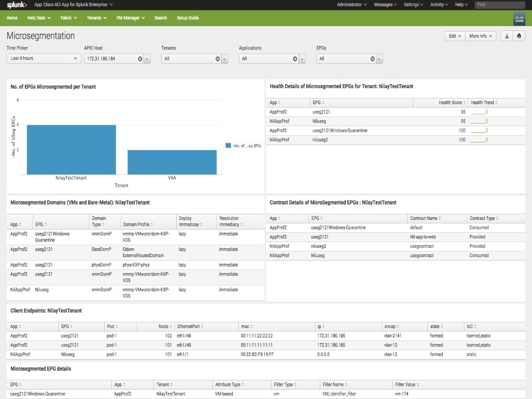Toggle the No. of USeg EPGs legend swatch
Viewport: 532px width, 399px height.
[x=228, y=146]
